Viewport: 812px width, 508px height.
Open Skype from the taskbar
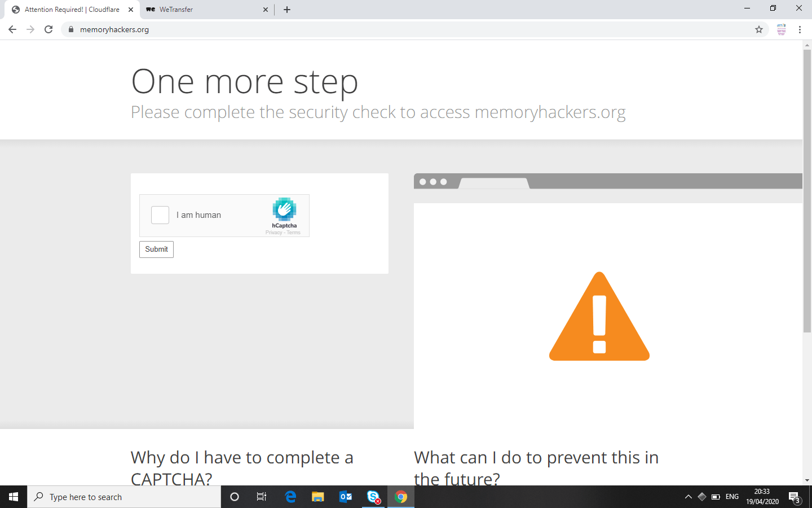tap(373, 497)
